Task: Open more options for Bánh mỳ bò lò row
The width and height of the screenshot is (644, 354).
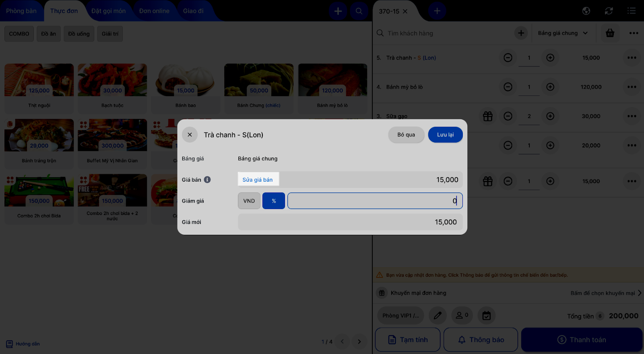Action: (x=632, y=87)
